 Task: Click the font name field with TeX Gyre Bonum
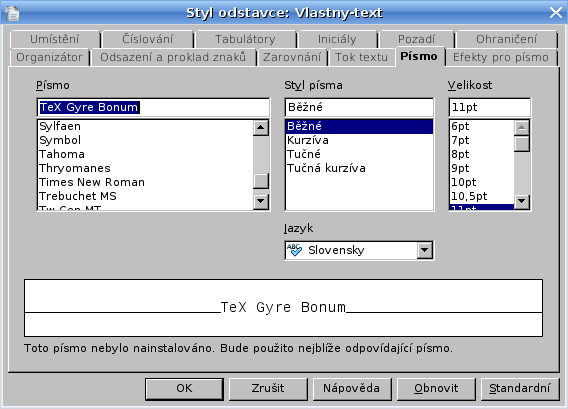pos(153,107)
